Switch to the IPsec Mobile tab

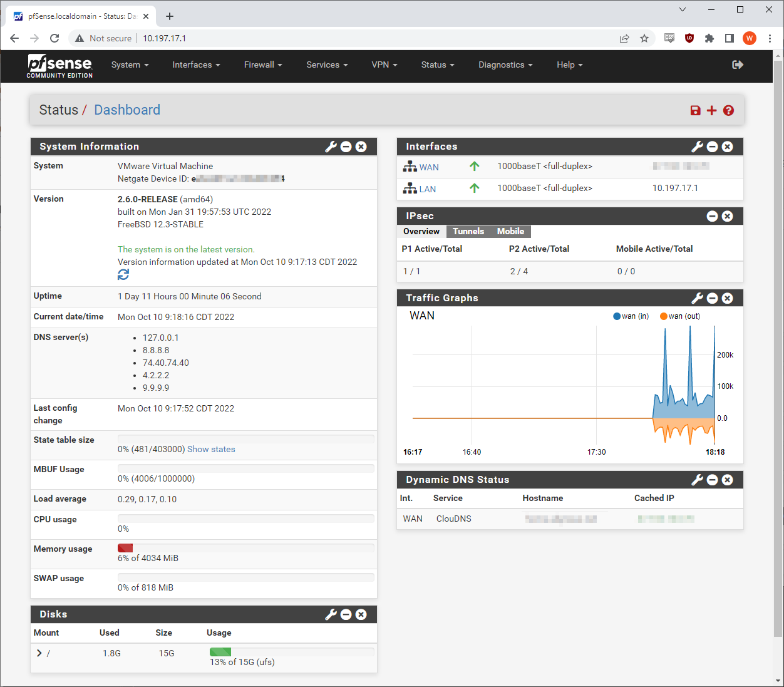click(x=510, y=232)
